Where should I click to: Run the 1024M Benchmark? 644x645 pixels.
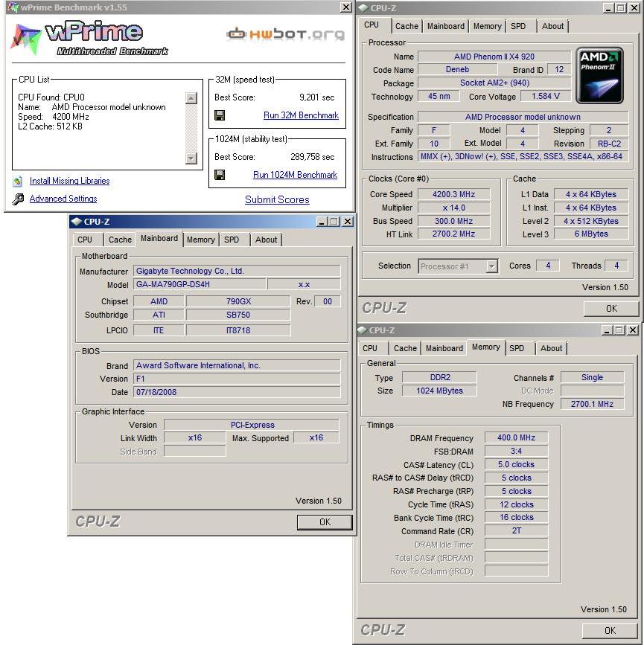click(296, 175)
